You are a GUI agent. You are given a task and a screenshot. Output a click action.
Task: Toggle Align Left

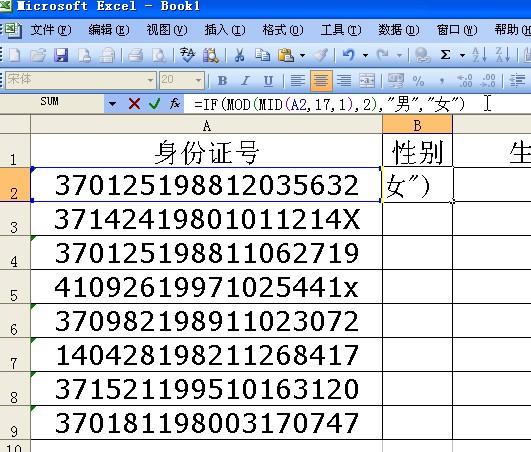pos(298,81)
